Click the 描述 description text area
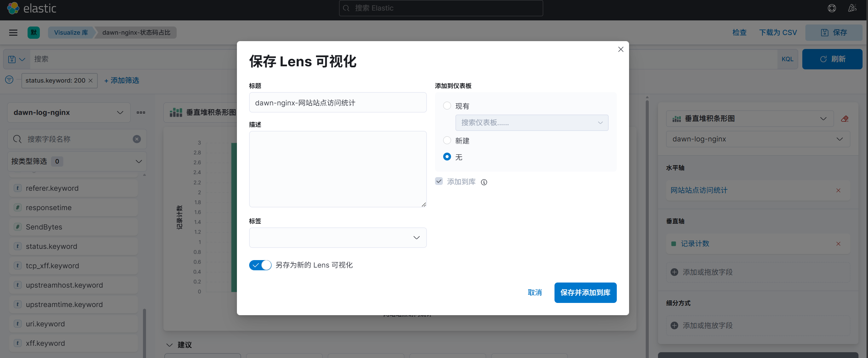This screenshot has width=868, height=358. 338,169
